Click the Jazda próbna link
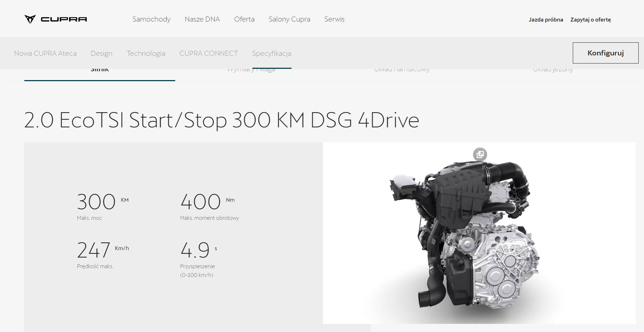This screenshot has height=332, width=644. pos(546,20)
